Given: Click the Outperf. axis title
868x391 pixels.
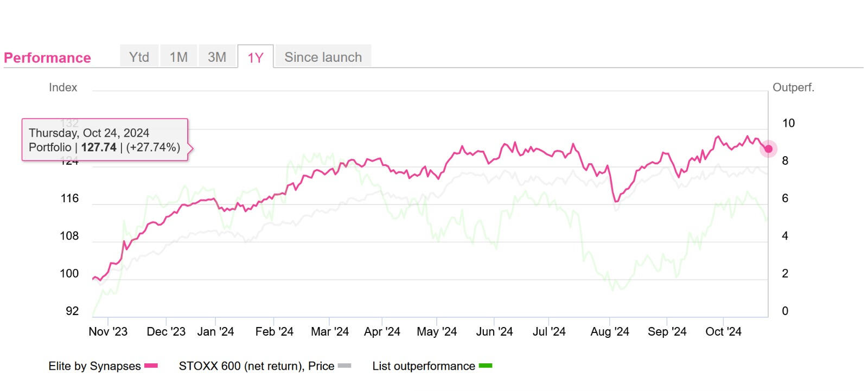Looking at the screenshot, I should point(793,87).
